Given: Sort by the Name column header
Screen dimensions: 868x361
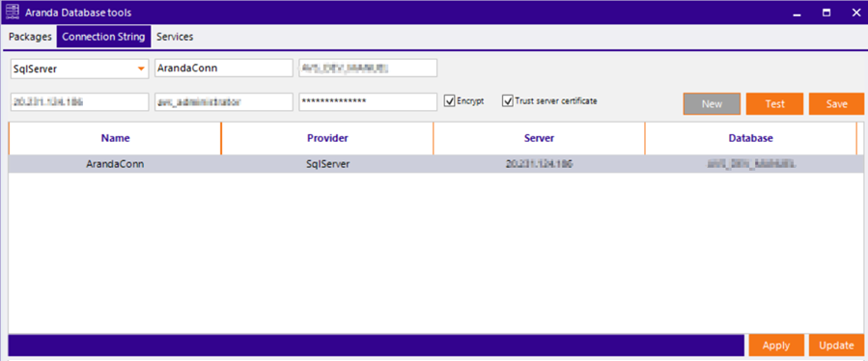Looking at the screenshot, I should click(115, 138).
